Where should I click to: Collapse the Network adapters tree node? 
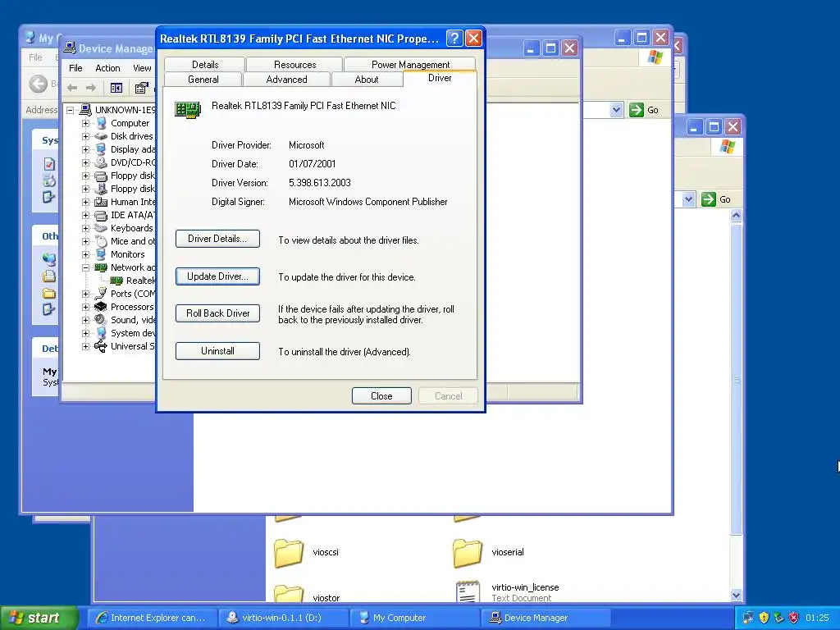click(x=85, y=268)
